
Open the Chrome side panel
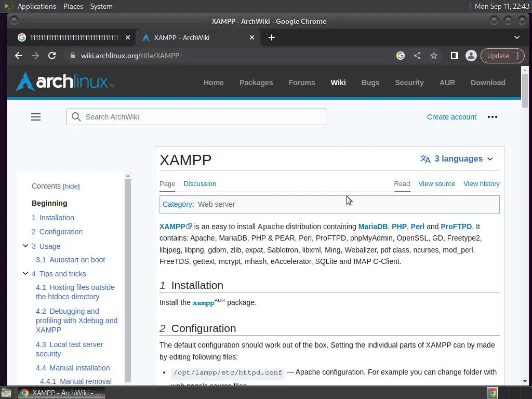(454, 56)
